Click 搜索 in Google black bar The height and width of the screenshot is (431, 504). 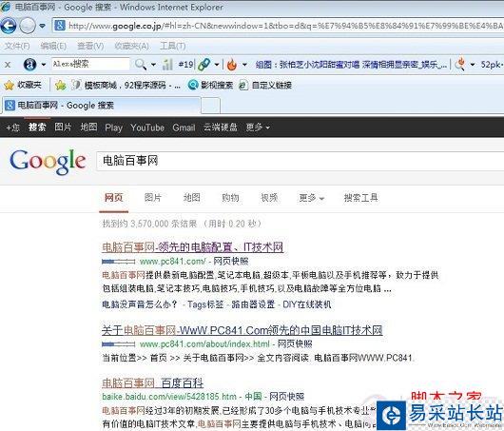(x=37, y=127)
